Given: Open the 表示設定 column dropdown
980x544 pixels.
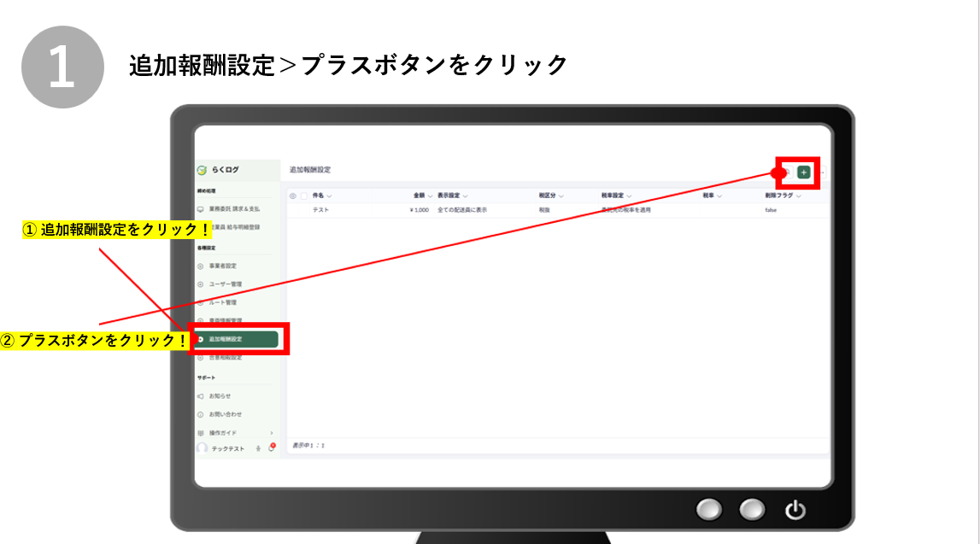Looking at the screenshot, I should click(466, 196).
